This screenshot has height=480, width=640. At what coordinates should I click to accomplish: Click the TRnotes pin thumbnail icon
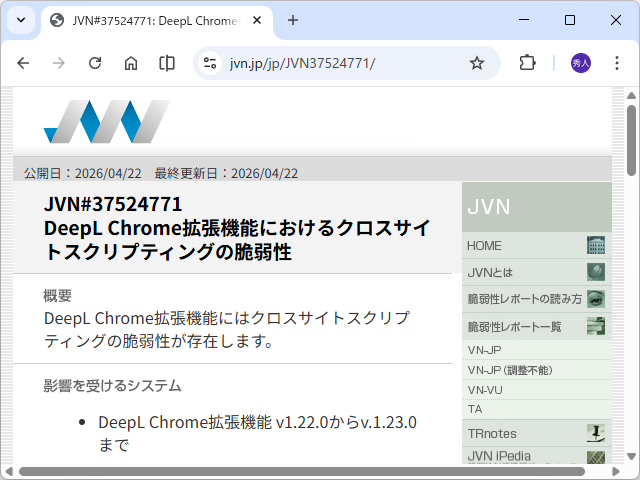[596, 433]
